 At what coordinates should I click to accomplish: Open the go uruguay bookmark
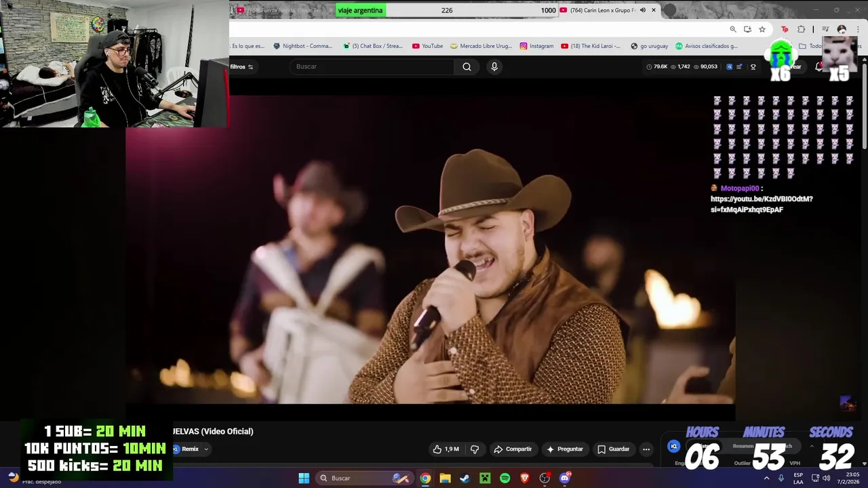[x=649, y=46]
